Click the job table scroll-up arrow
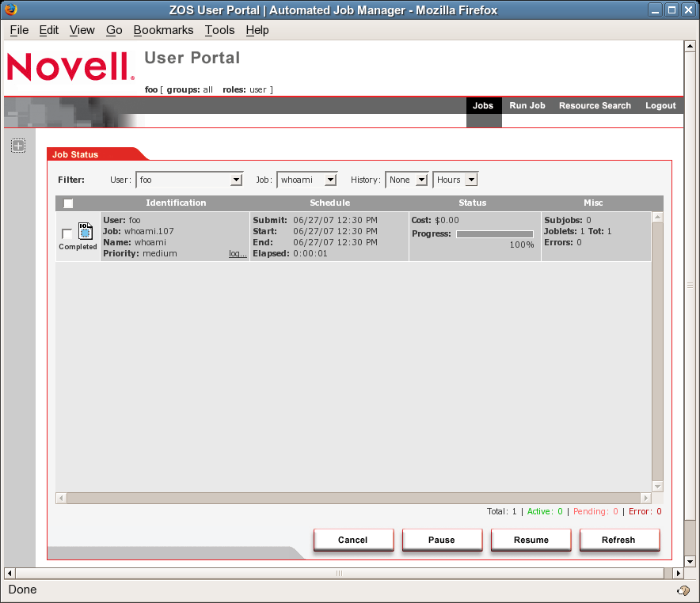 point(657,217)
